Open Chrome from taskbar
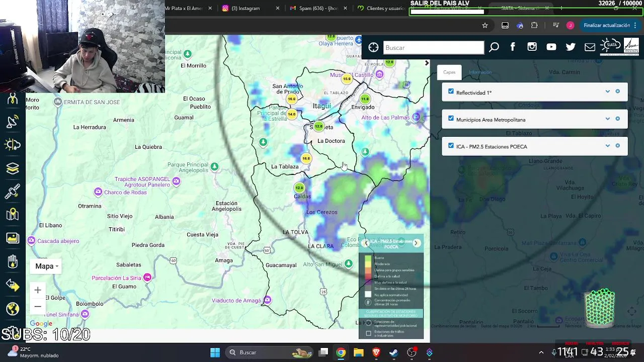The image size is (644, 362). 341,352
